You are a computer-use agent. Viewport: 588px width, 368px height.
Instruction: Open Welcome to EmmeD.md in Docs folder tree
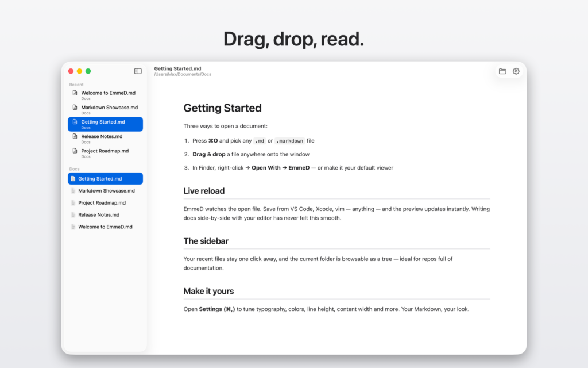click(106, 227)
